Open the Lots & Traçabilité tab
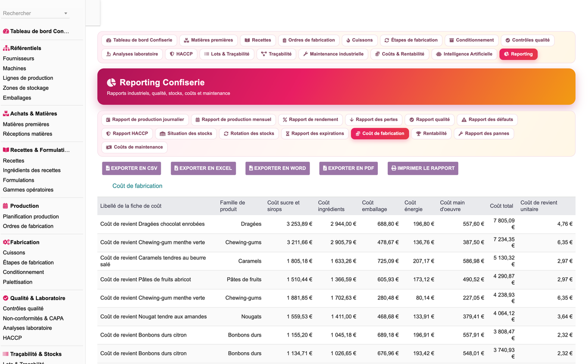 tap(227, 54)
